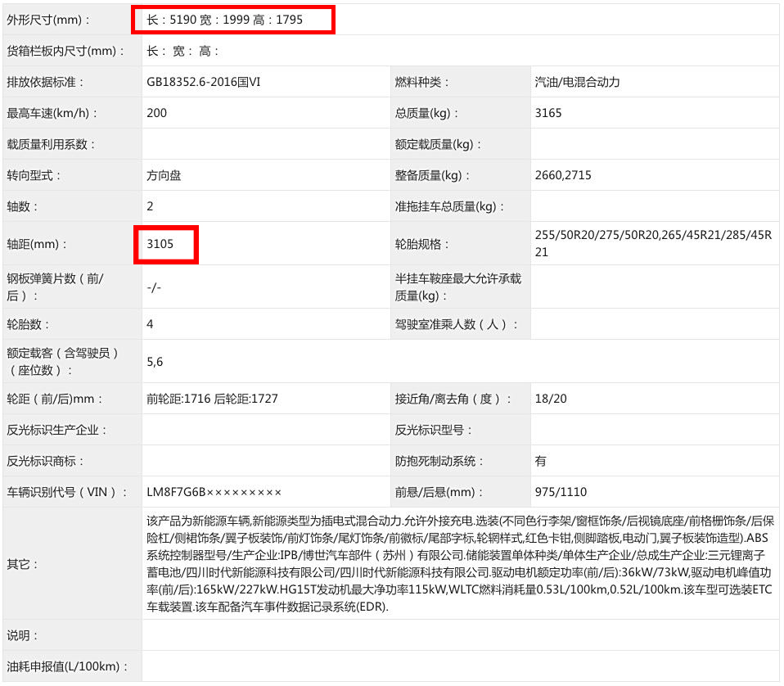This screenshot has width=784, height=686.
Task: Select the total mass value 3165
Action: [548, 113]
